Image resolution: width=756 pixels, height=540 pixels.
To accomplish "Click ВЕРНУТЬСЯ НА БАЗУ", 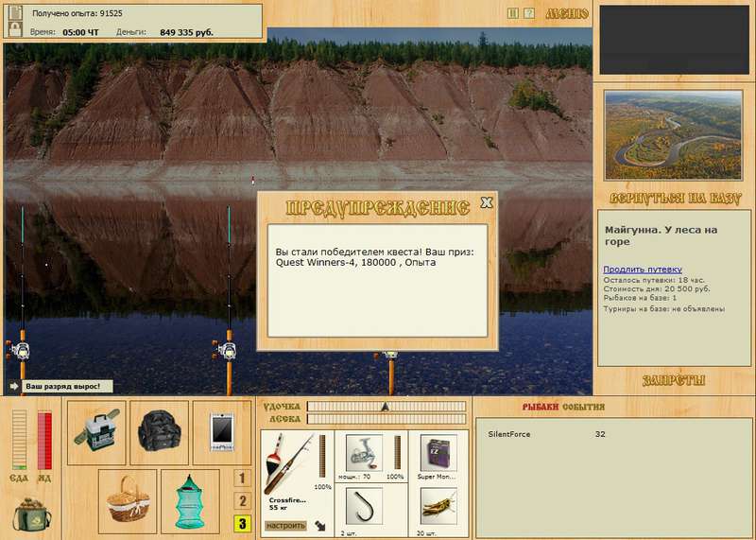I will coord(674,199).
